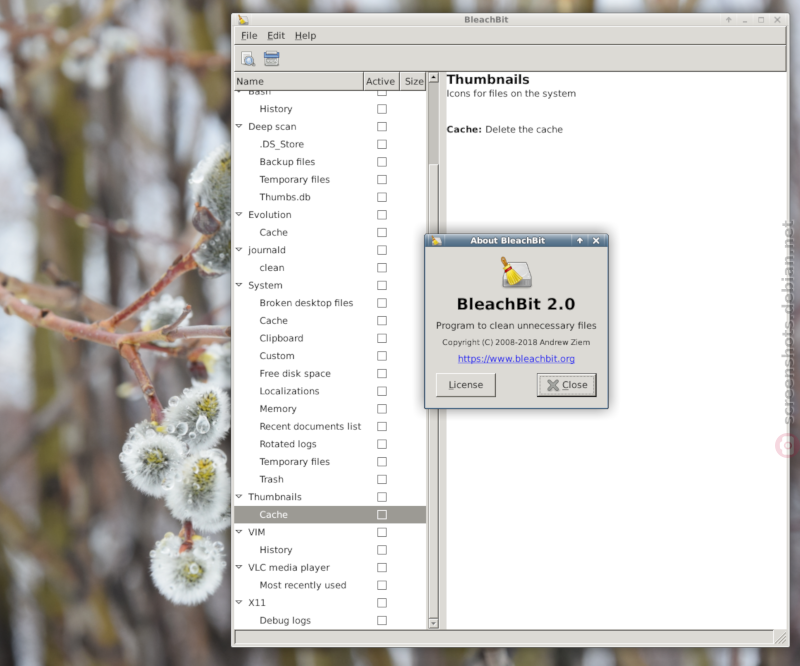Collapse the journald group
The width and height of the screenshot is (800, 666).
pyautogui.click(x=239, y=250)
